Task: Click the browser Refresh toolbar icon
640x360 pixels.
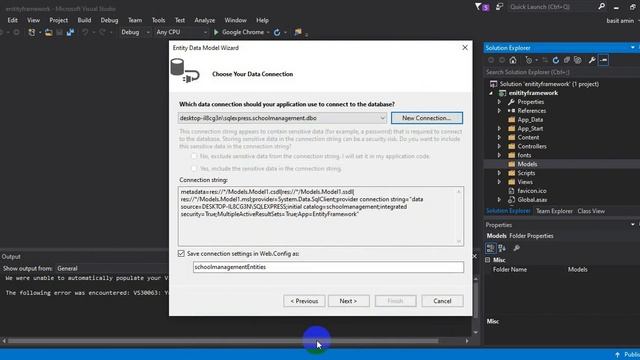Action: pyautogui.click(x=277, y=32)
